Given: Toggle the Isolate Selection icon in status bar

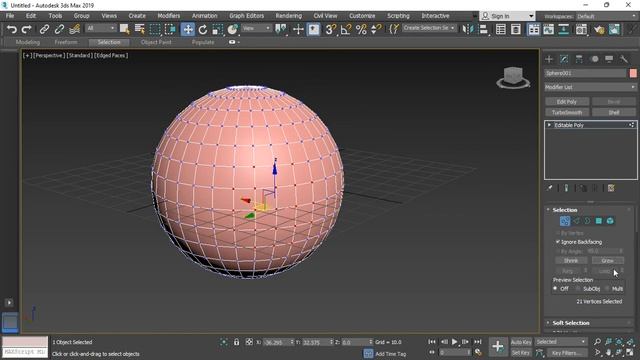Looking at the screenshot, I should [223, 342].
